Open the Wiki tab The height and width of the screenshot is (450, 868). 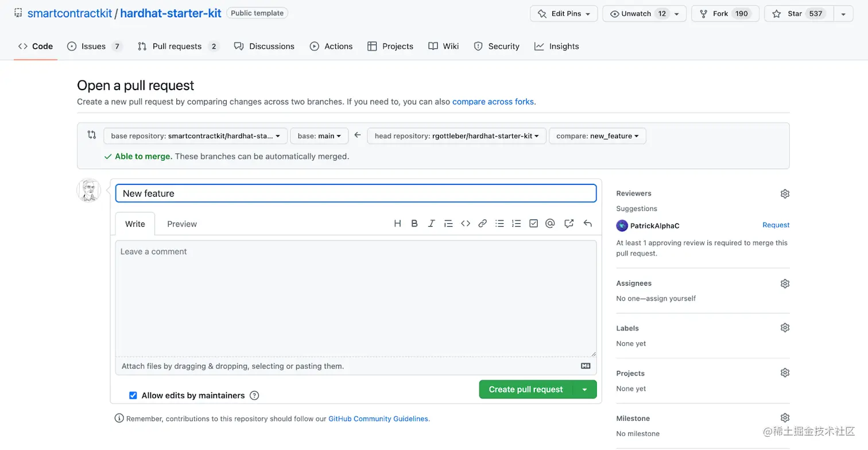point(444,46)
